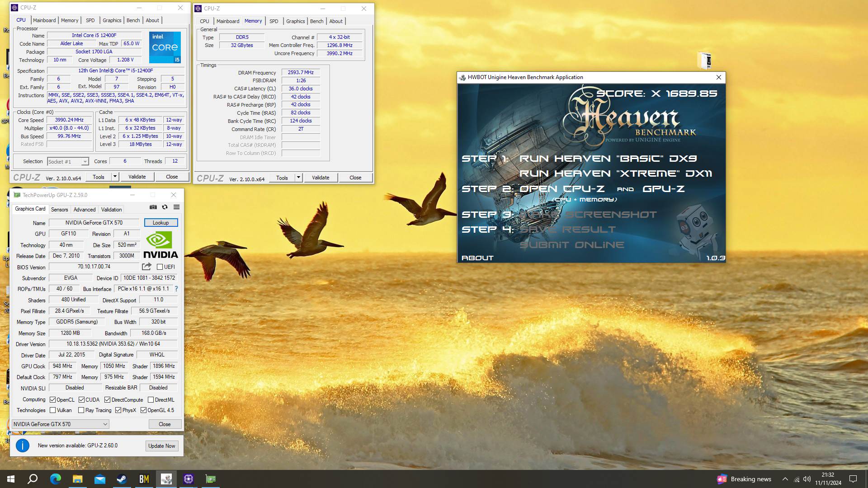The image size is (868, 488).
Task: Click Take Screenshot in HWBOT Heaven
Action: (588, 215)
